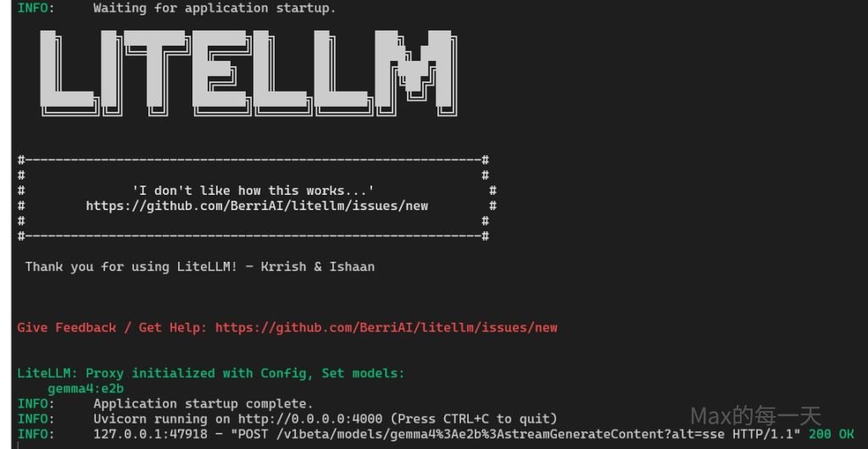Click the 'Max的每一天' watermark
The width and height of the screenshot is (868, 449).
pos(755,416)
